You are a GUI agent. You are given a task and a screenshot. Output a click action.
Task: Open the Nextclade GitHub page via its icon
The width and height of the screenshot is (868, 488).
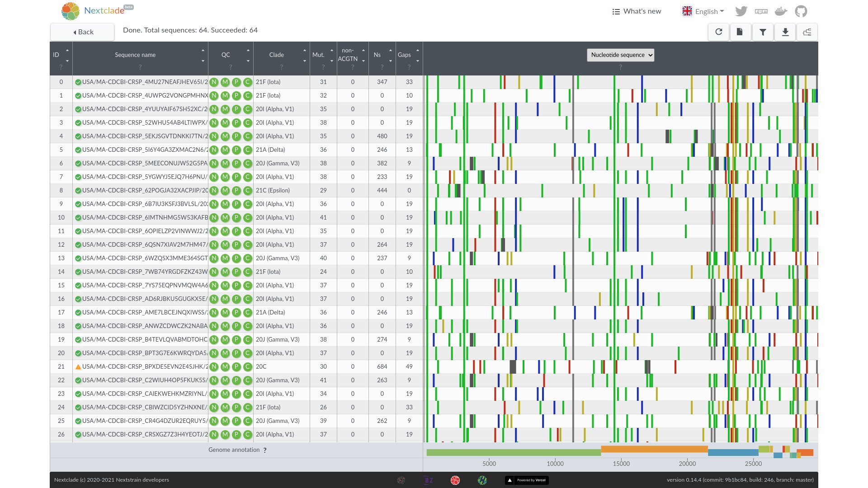801,11
